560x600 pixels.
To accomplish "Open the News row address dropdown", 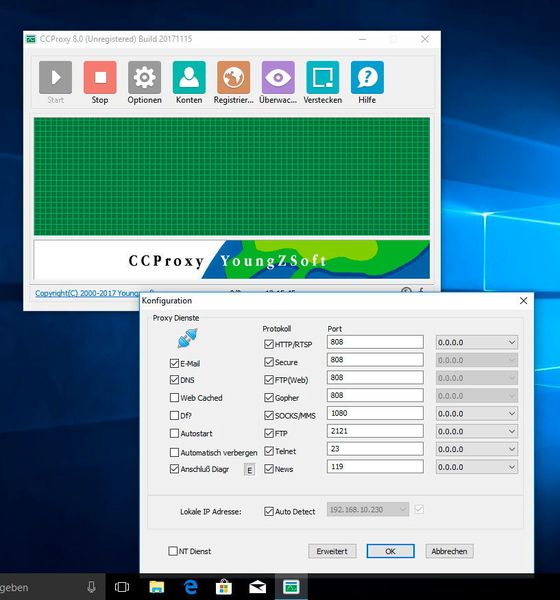I will point(477,467).
